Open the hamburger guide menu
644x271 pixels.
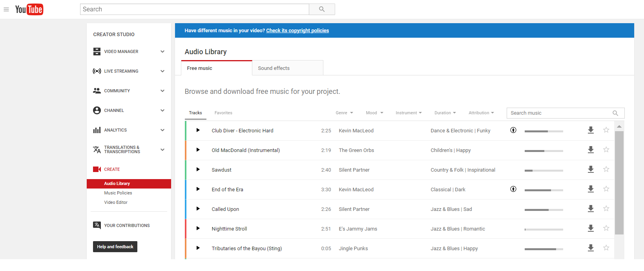6,9
